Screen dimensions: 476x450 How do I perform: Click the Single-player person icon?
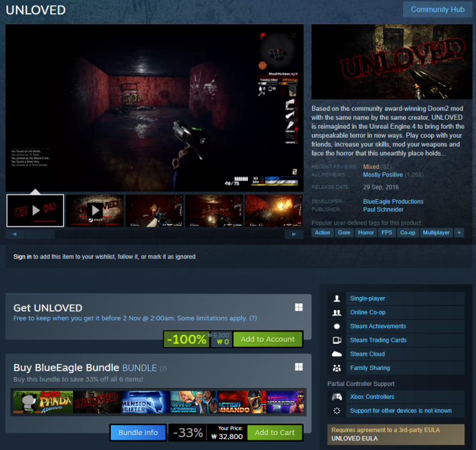pyautogui.click(x=337, y=298)
